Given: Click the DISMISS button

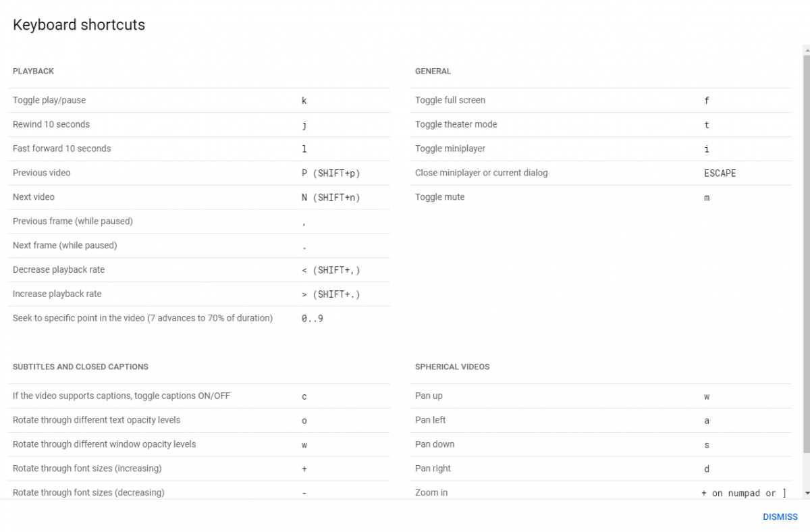Looking at the screenshot, I should (780, 516).
